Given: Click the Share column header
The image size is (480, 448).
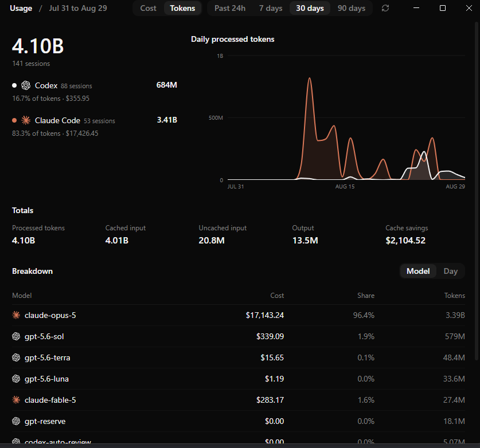Looking at the screenshot, I should 366,296.
